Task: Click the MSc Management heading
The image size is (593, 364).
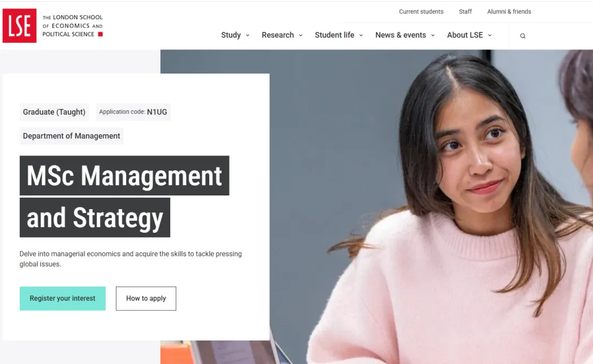Action: 125,176
